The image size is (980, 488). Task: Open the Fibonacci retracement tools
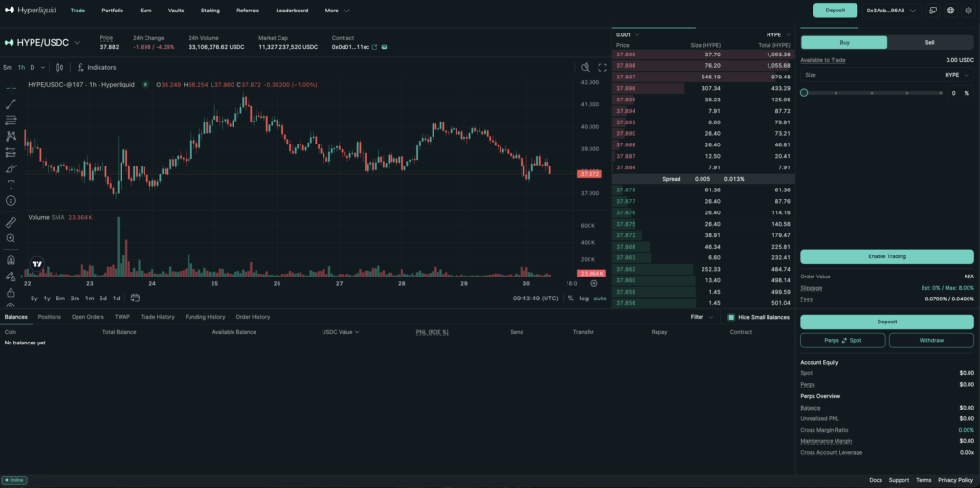click(x=11, y=120)
